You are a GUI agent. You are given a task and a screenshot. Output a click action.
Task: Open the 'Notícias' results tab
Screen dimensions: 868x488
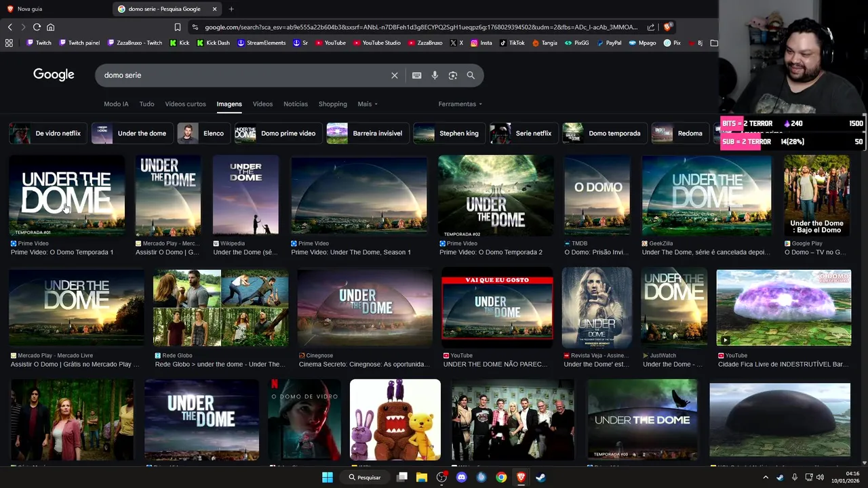[x=296, y=104]
